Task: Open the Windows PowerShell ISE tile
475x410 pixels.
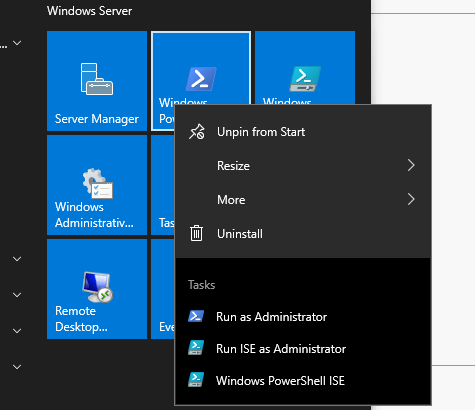Action: coord(305,67)
